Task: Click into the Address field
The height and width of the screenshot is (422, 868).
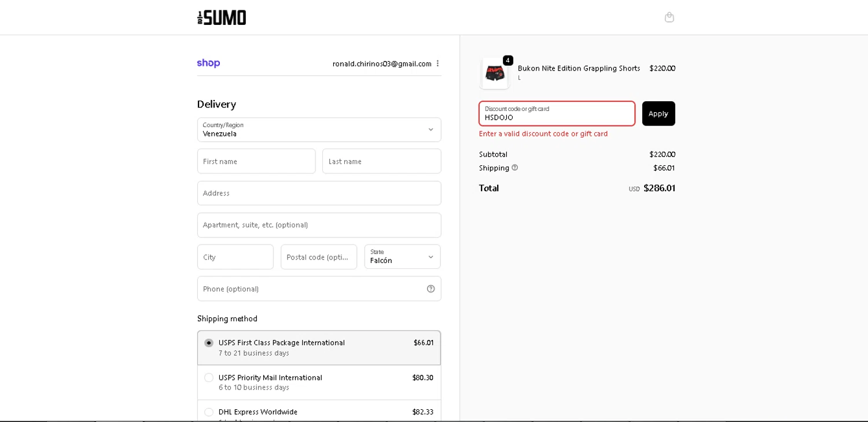Action: tap(319, 193)
